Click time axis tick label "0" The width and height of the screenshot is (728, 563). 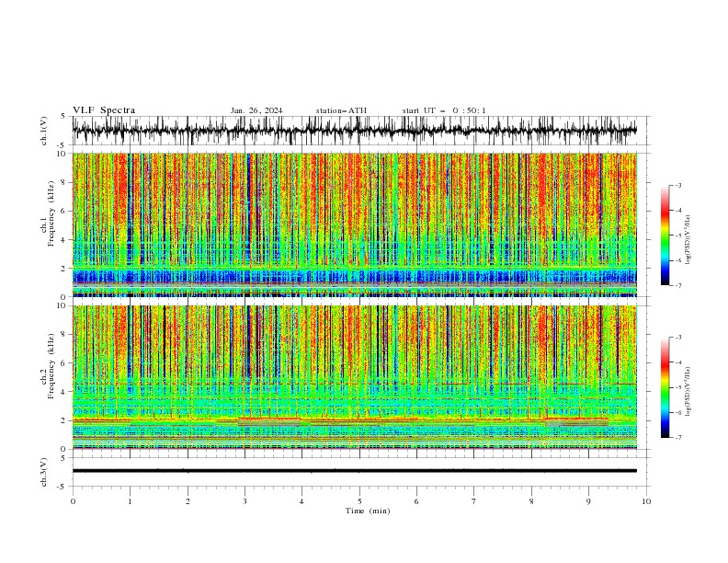click(x=73, y=501)
